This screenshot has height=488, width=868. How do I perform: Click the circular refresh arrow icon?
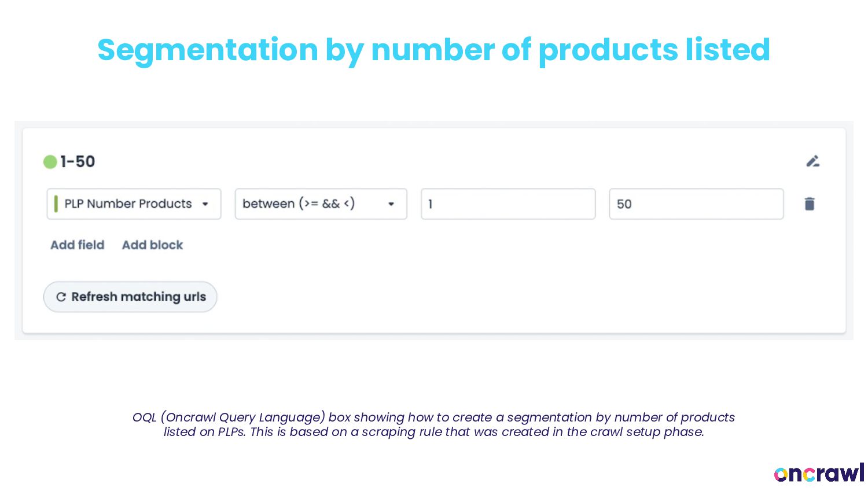(x=61, y=297)
